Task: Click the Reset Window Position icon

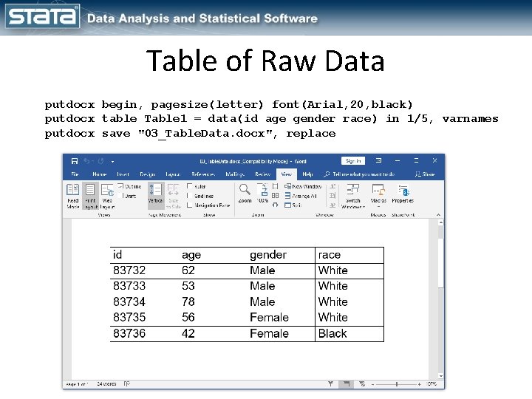Action: tap(332, 205)
